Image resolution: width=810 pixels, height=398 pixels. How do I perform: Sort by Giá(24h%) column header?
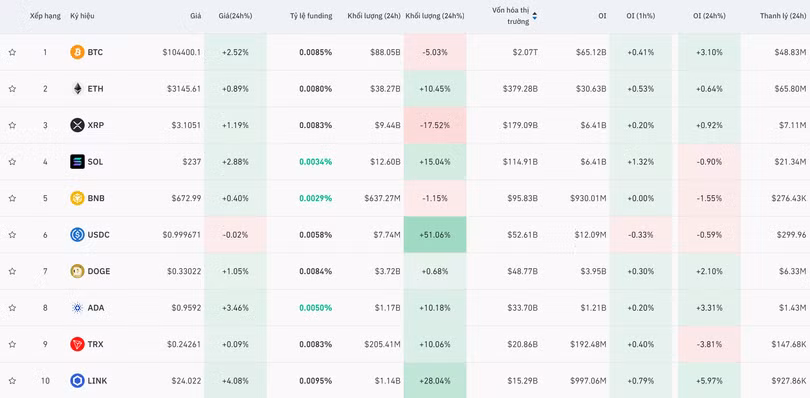(236, 16)
